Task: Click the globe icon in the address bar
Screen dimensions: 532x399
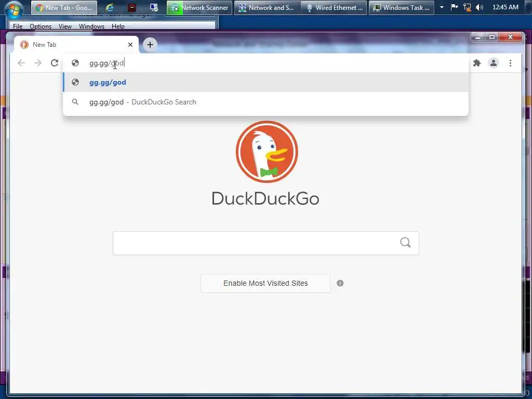Action: coord(75,63)
